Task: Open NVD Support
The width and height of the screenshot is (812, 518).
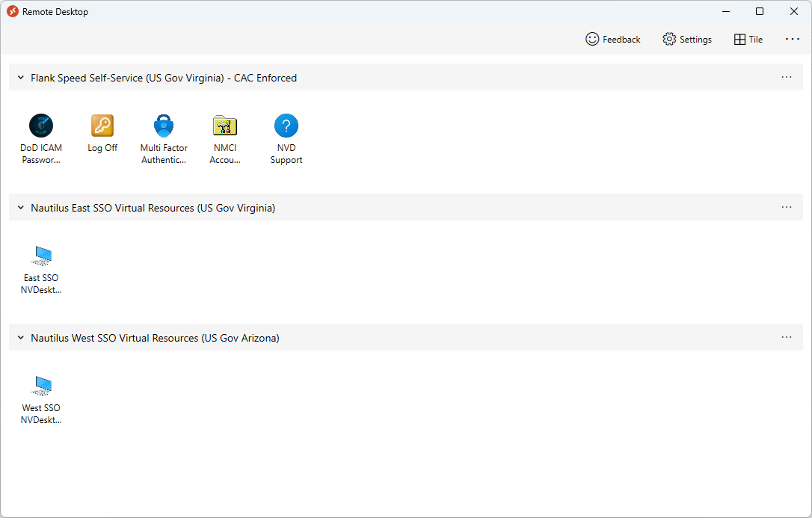Action: pyautogui.click(x=286, y=126)
